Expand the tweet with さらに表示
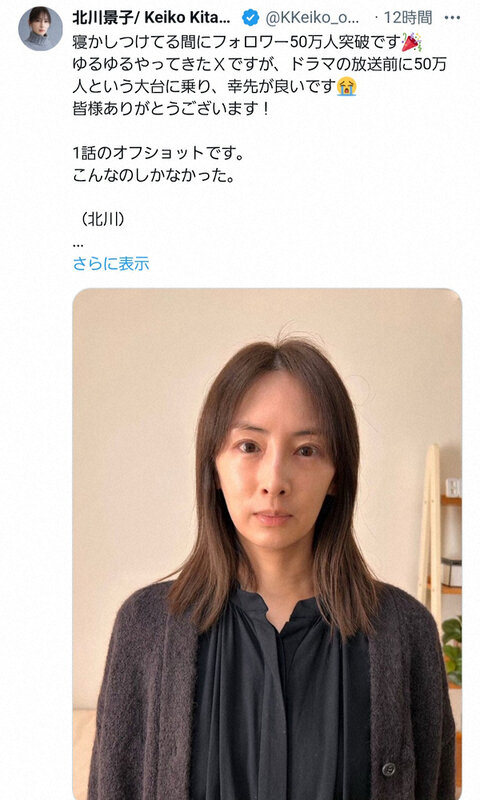 111,264
